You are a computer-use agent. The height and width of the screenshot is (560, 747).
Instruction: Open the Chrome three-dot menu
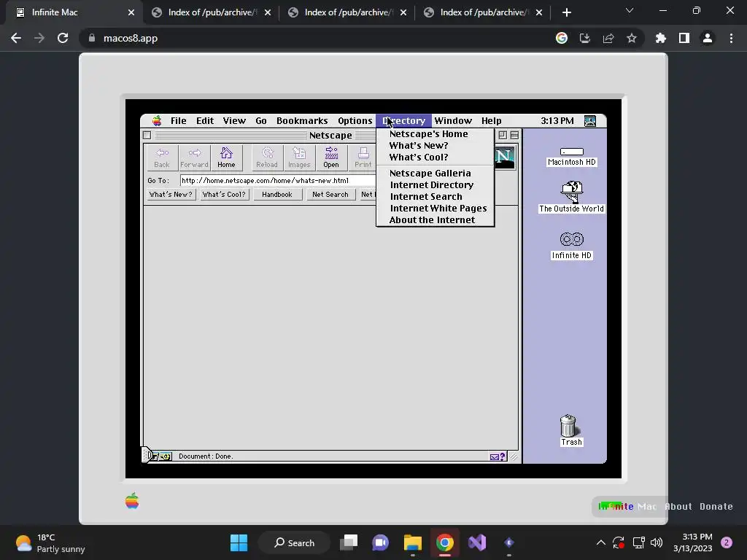731,38
